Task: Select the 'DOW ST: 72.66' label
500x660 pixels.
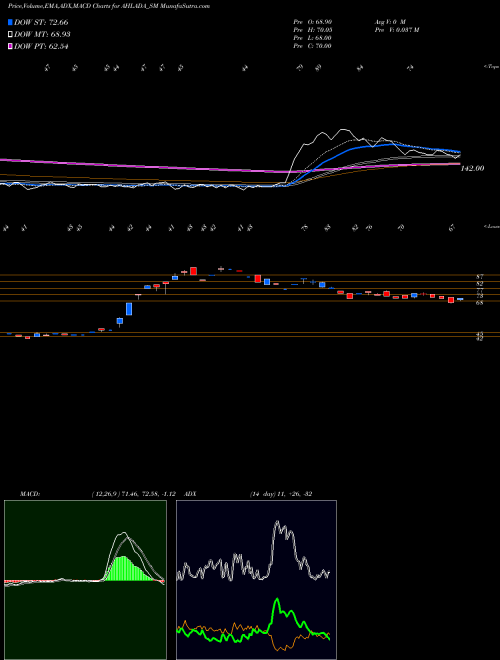Action: [41, 22]
